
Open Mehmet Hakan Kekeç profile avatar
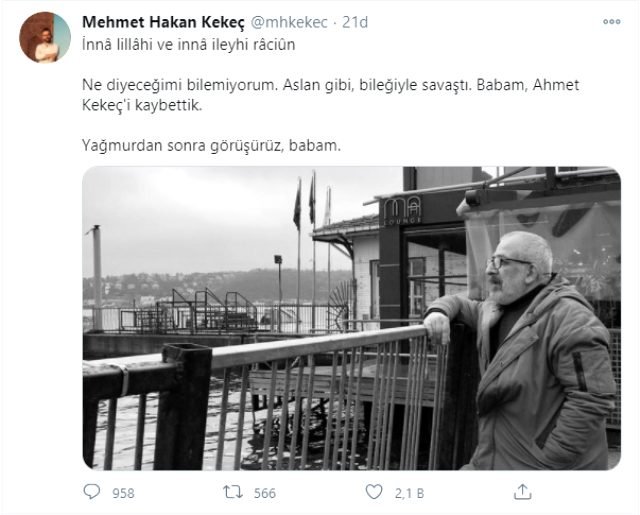[45, 38]
